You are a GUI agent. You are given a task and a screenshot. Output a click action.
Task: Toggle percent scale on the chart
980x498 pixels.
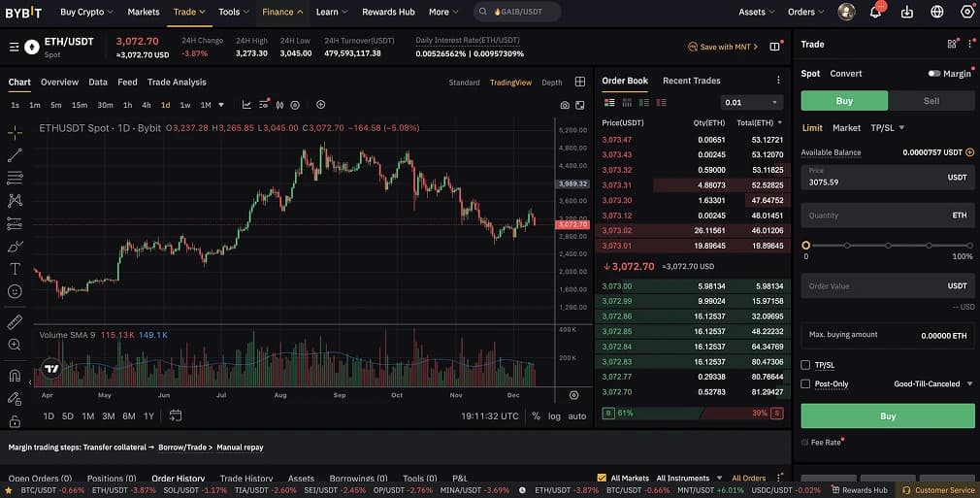coord(536,416)
